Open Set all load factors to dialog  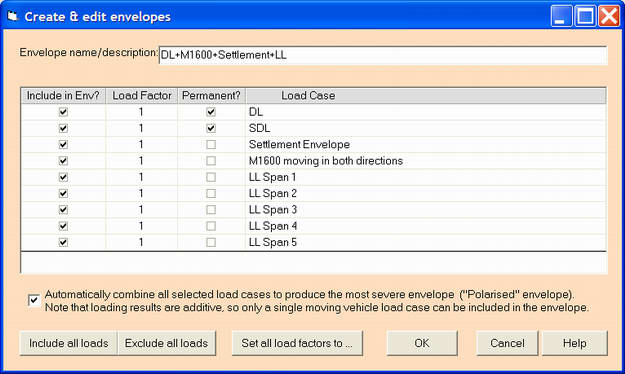[297, 343]
